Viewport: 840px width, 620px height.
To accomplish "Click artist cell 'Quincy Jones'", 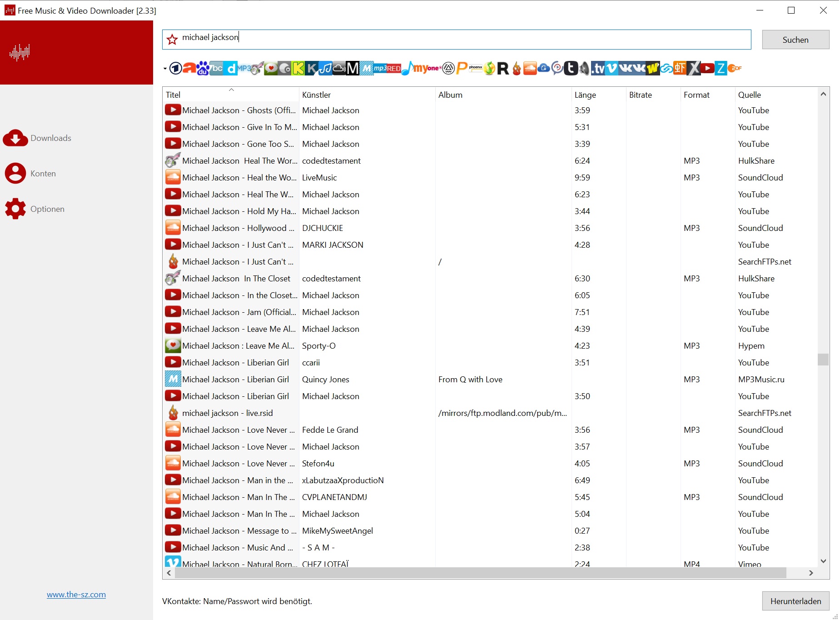I will click(326, 379).
